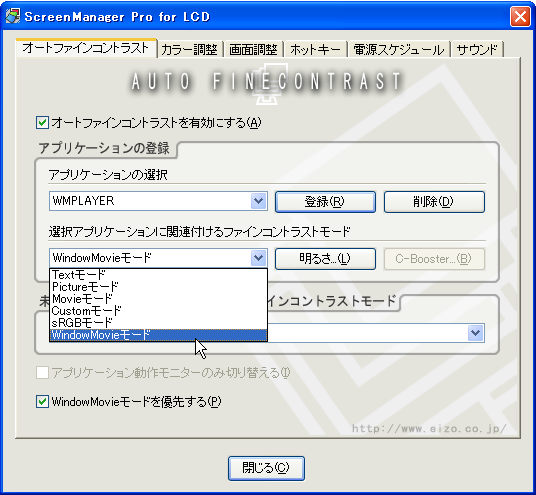Collapse the WindowMovieモード dropdown arrow
Viewport: 536px width, 495px height.
(258, 258)
